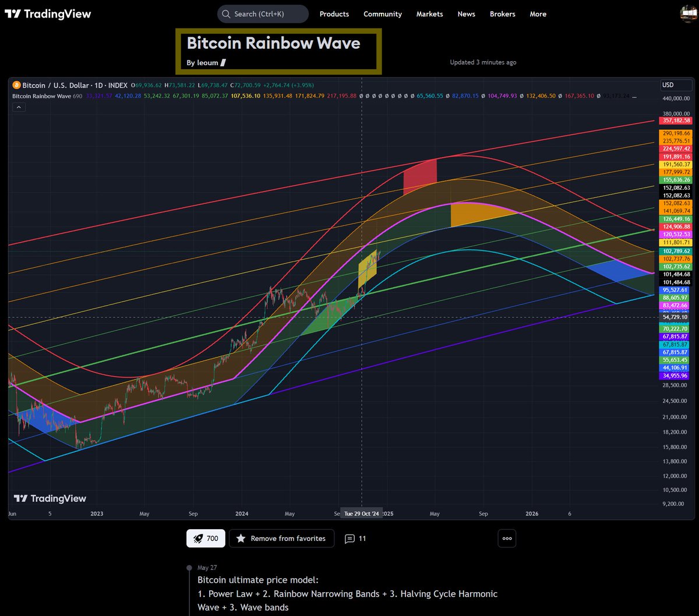This screenshot has width=699, height=616.
Task: Click the 357,182.58 red price label
Action: [x=676, y=121]
